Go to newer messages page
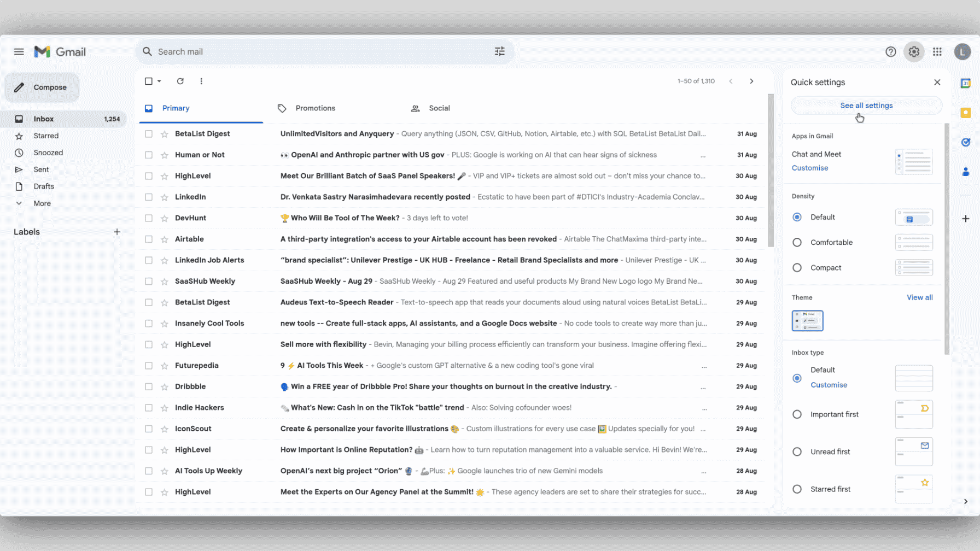 731,81
